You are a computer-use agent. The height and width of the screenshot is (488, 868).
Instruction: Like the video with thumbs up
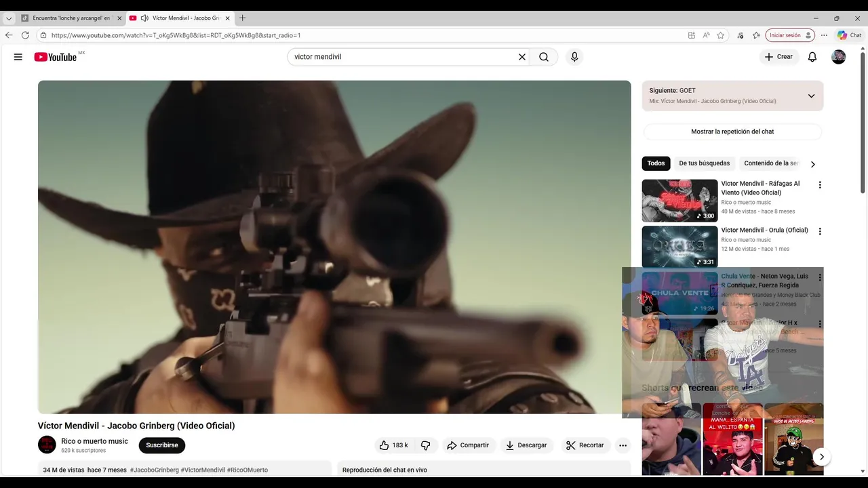(393, 445)
